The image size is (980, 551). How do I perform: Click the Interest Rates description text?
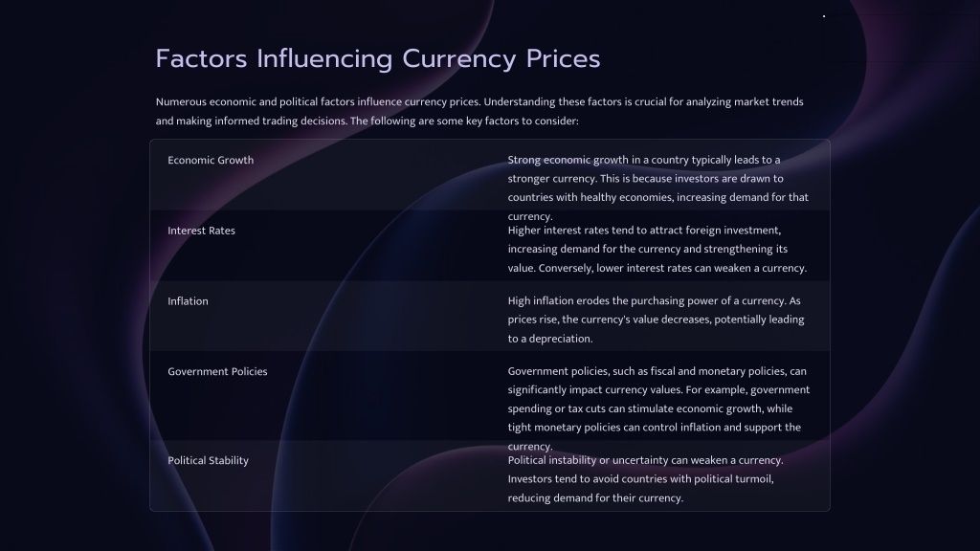coord(657,250)
